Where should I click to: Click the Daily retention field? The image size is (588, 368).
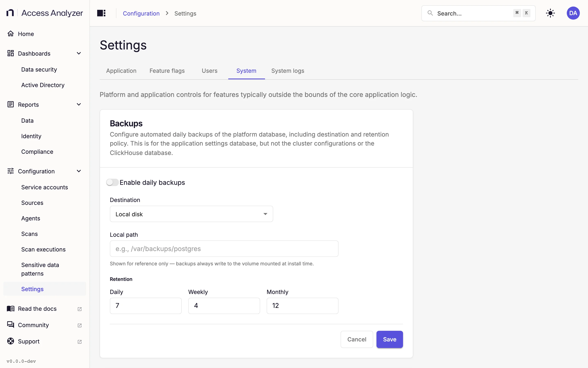(146, 306)
